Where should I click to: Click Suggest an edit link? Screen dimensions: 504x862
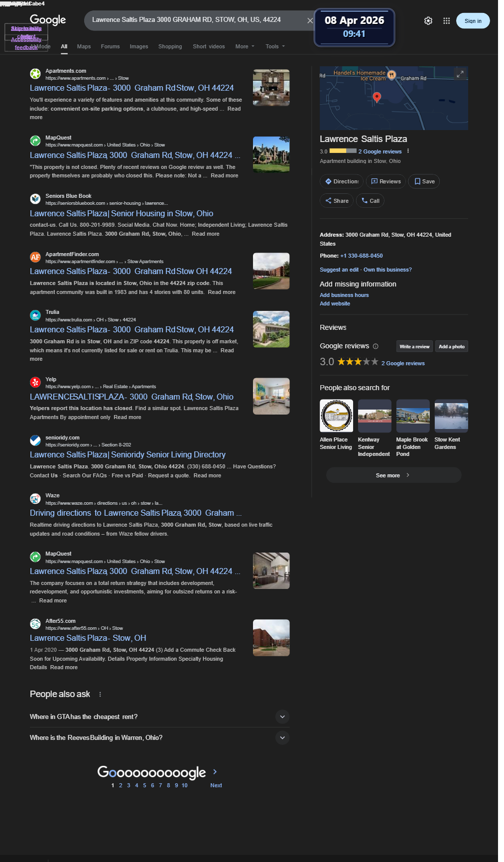coord(339,270)
